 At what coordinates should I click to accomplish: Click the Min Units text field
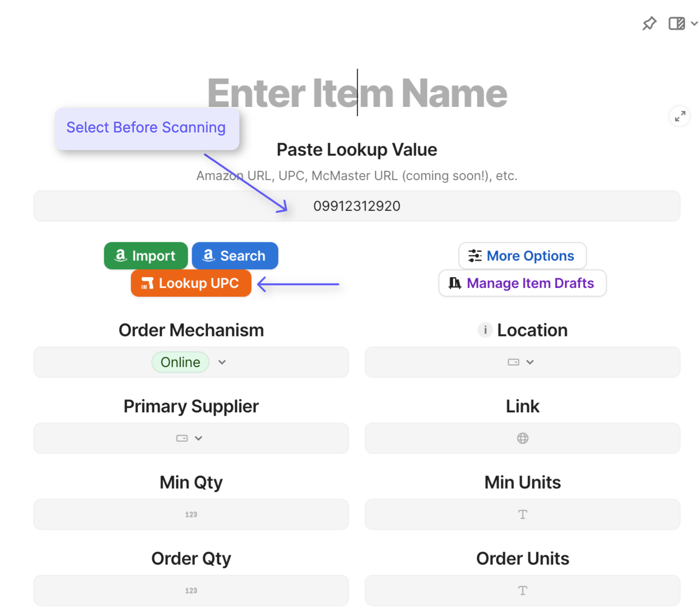(522, 514)
